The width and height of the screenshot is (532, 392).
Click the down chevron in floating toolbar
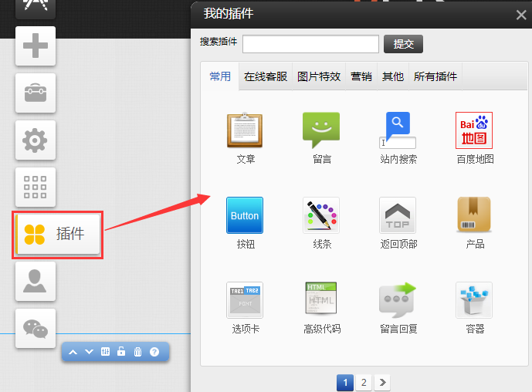point(89,352)
